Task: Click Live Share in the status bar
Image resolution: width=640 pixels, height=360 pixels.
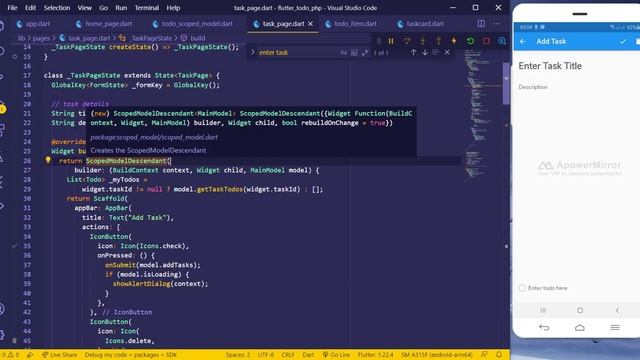Action: coord(59,355)
